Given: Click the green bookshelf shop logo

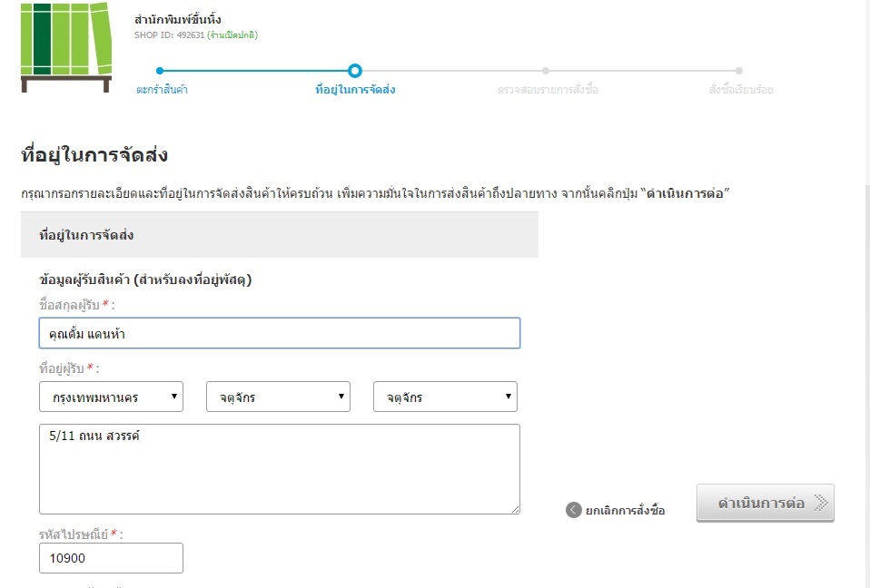Looking at the screenshot, I should click(65, 46).
